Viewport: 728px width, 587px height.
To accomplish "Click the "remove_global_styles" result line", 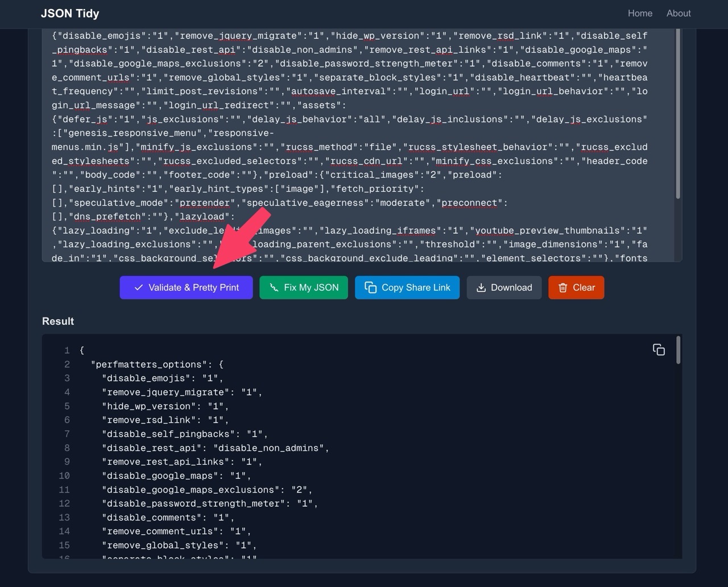I will click(x=179, y=545).
